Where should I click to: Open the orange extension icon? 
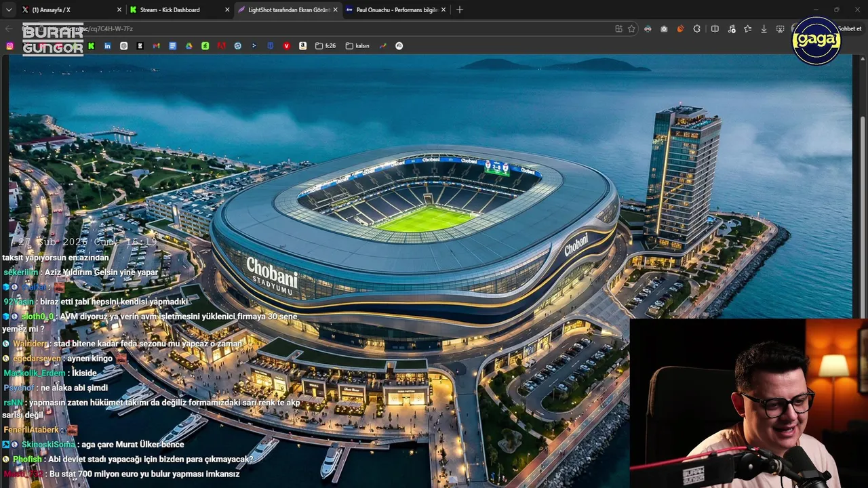[680, 28]
